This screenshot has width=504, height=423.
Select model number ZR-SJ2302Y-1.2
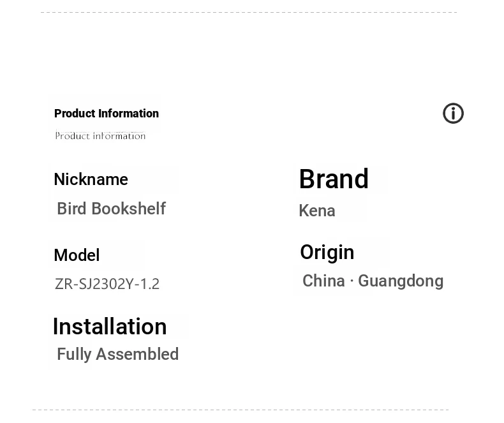point(107,284)
